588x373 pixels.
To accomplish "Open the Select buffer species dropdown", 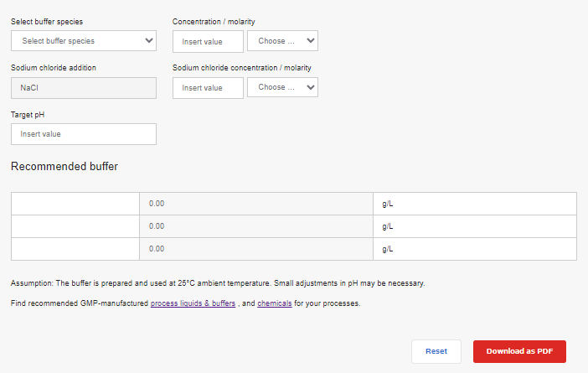I will click(x=83, y=40).
